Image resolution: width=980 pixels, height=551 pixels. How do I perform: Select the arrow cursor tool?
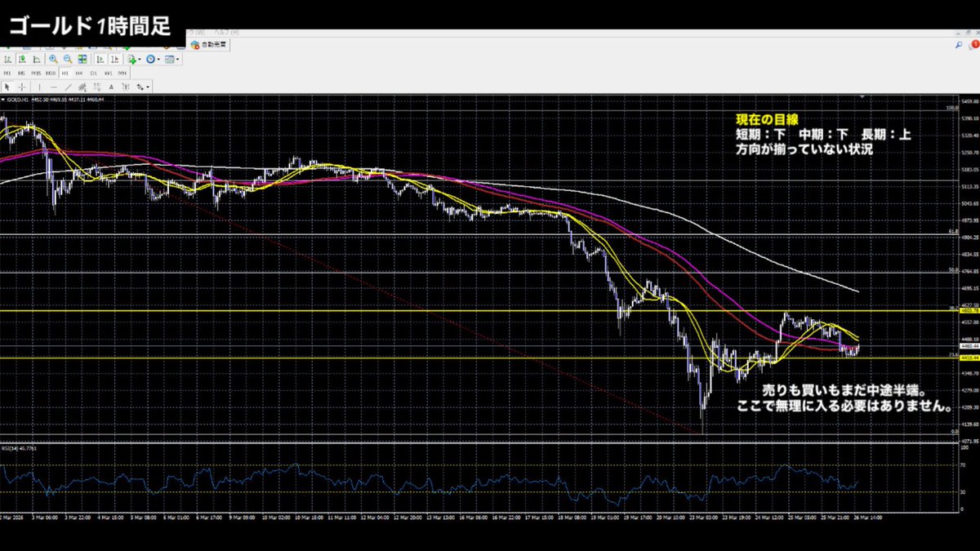[x=7, y=87]
